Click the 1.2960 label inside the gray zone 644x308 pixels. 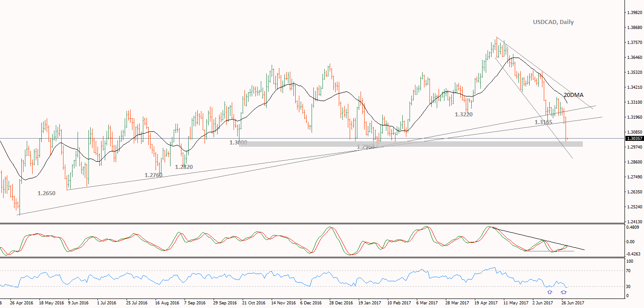[366, 146]
